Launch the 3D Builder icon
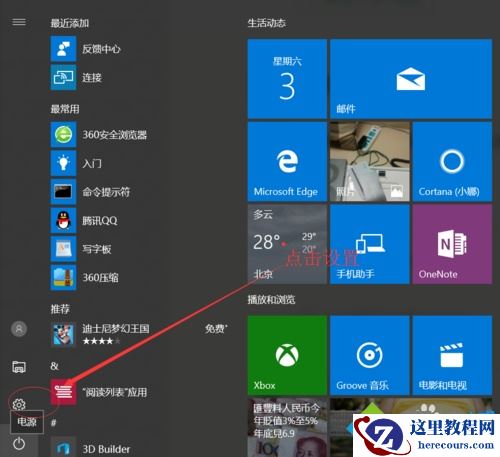500x457 pixels. coord(63,447)
